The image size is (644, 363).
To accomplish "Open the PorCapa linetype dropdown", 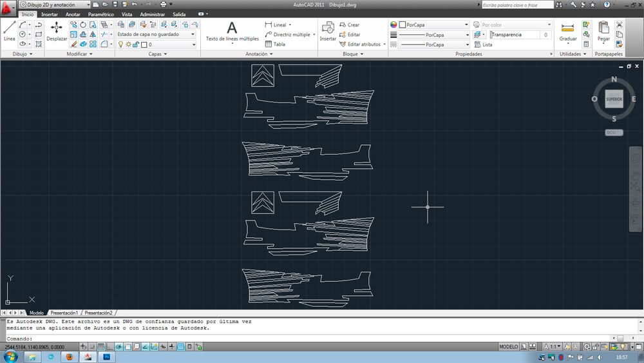I will [434, 44].
